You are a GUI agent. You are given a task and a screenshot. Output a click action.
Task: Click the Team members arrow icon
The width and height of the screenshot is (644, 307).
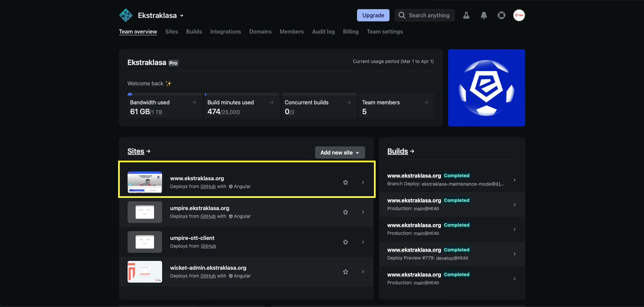point(426,102)
